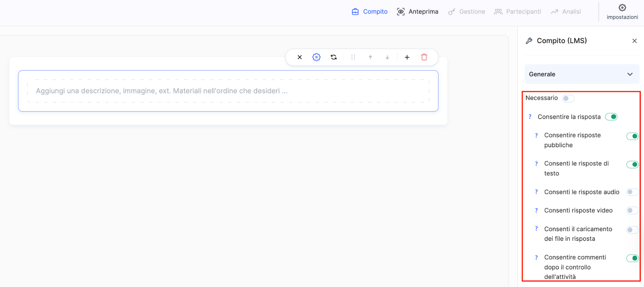The height and width of the screenshot is (287, 644).
Task: Close the Compito (LMS) side panel
Action: [x=634, y=41]
